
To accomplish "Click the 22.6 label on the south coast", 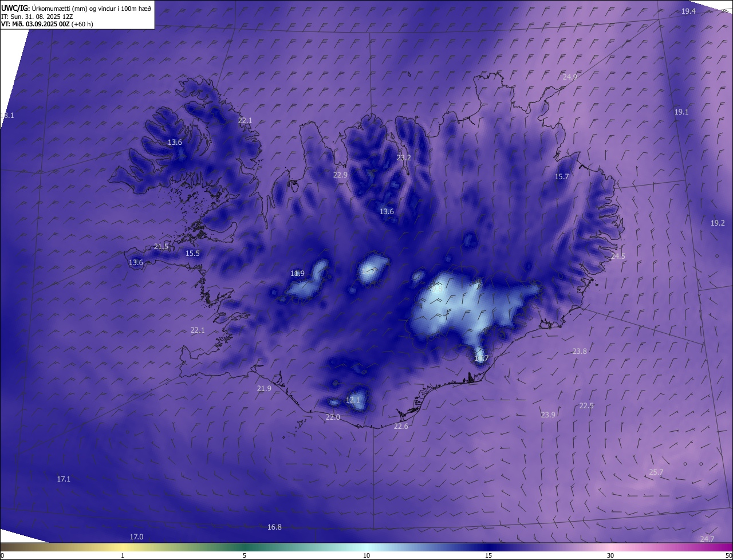I will [x=401, y=426].
